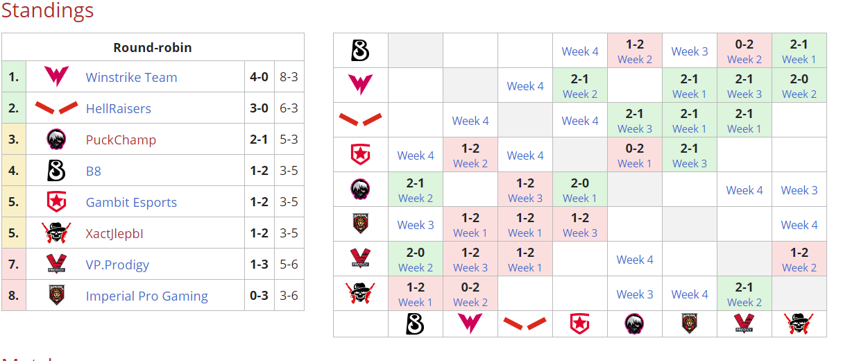Screen dimensions: 868x361
Task: Click Week 3 link in B8 crosstable row
Action: pyautogui.click(x=690, y=51)
